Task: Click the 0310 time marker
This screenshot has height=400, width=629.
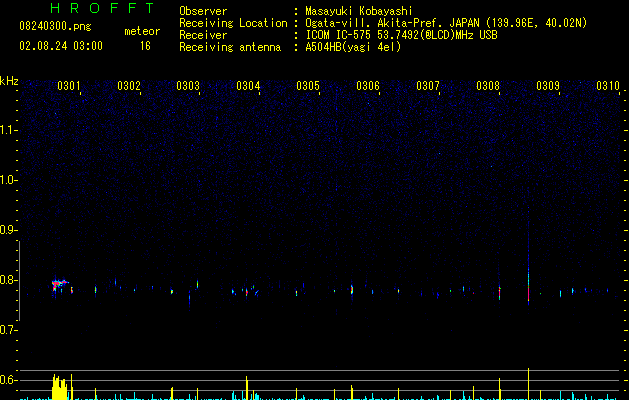Action: coord(608,86)
